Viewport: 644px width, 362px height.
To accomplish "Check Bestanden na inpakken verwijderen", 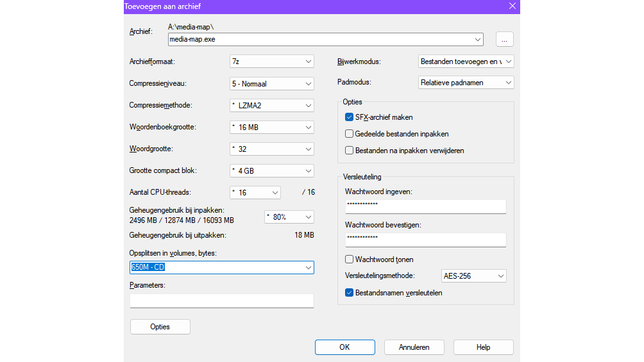I will (350, 151).
